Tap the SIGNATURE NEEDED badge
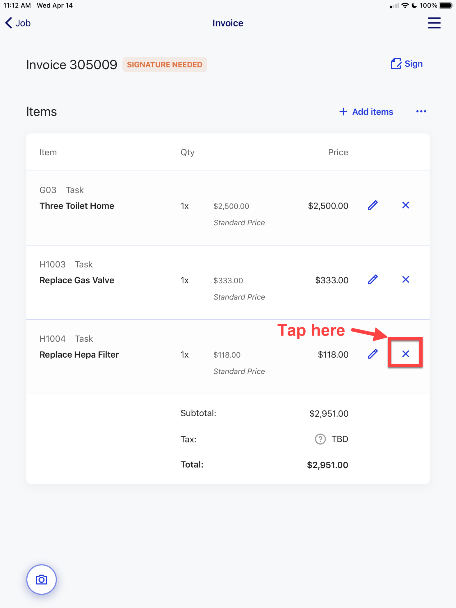This screenshot has height=608, width=456. [x=164, y=65]
